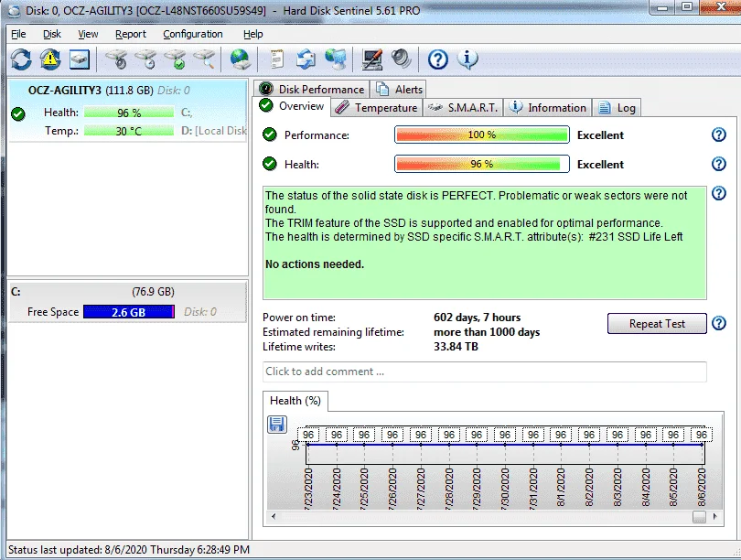This screenshot has width=741, height=560.
Task: Open the File menu
Action: tap(18, 34)
